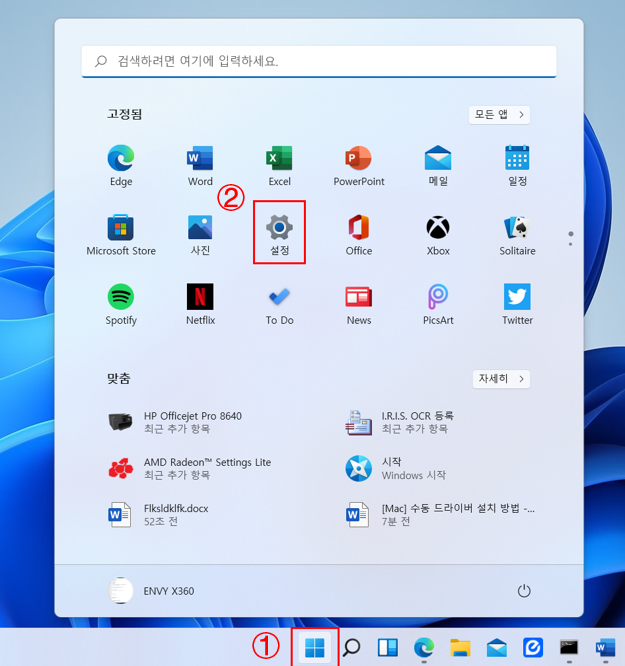Open the blue pen-circle taskbar app

coord(533,648)
